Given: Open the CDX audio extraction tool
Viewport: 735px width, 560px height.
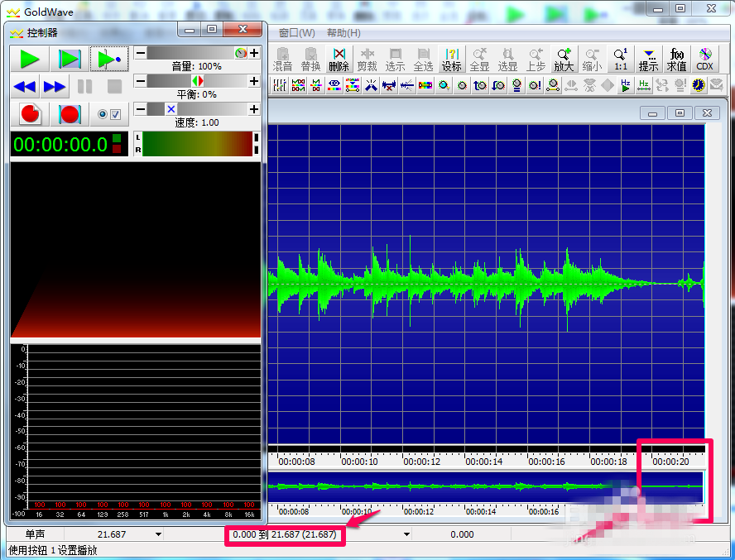Looking at the screenshot, I should click(704, 59).
